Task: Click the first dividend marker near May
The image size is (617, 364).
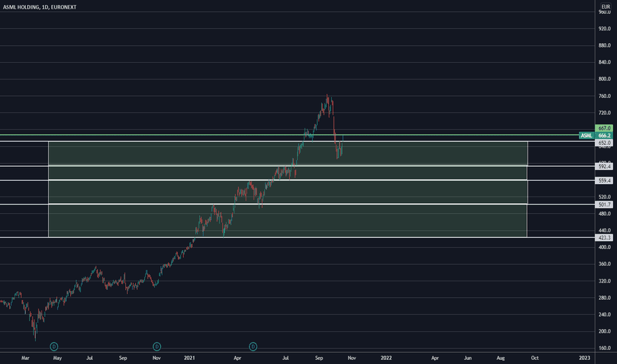Action: click(x=54, y=347)
